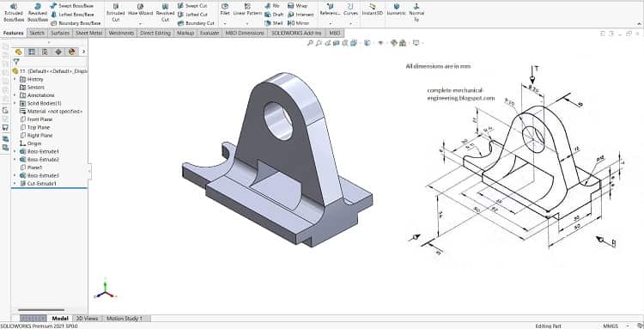Apply the Fillet tool
644x329 pixels.
point(225,9)
